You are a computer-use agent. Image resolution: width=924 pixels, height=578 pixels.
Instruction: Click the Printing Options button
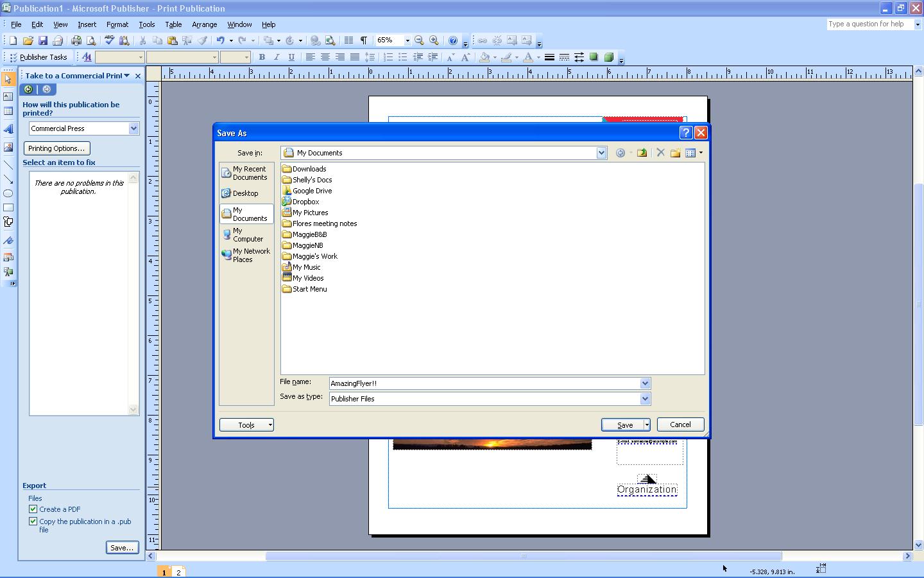56,148
